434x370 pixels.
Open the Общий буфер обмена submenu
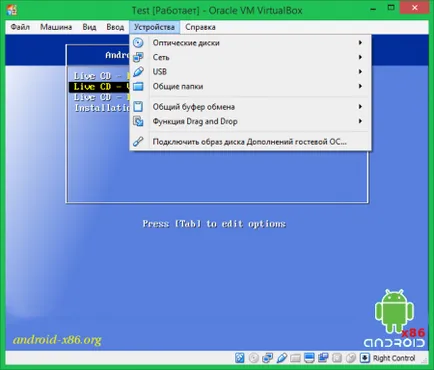point(250,107)
